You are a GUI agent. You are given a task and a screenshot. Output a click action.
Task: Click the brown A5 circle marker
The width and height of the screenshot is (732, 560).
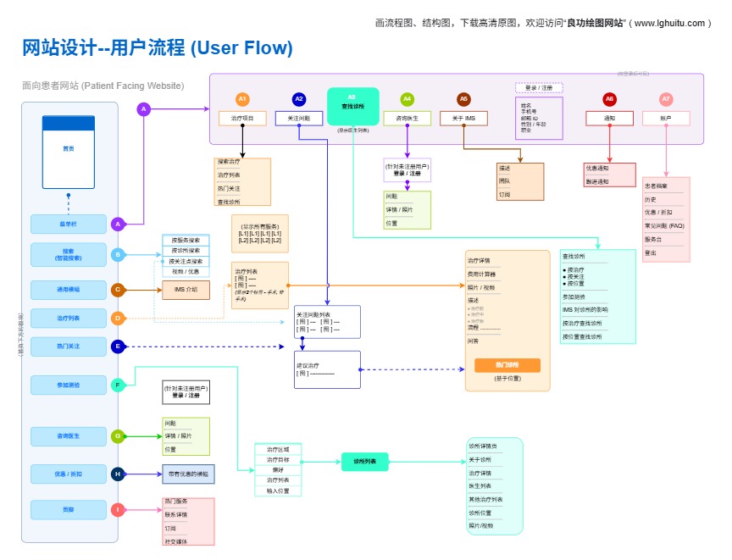point(463,99)
